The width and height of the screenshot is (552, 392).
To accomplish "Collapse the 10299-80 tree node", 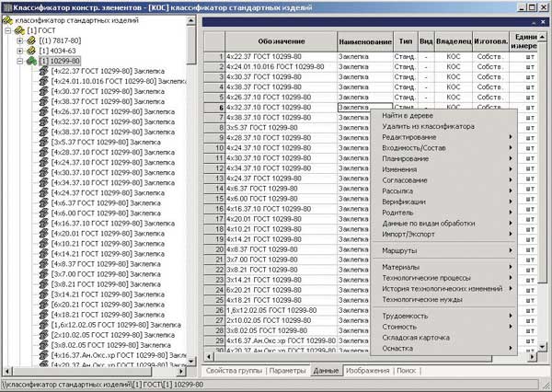I will coord(19,62).
